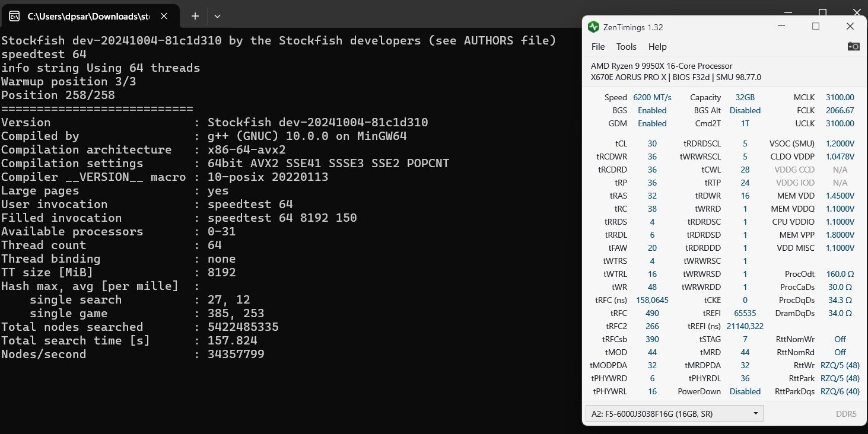Click the 'info string Using 64 threads' line
868x434 pixels.
click(x=100, y=68)
